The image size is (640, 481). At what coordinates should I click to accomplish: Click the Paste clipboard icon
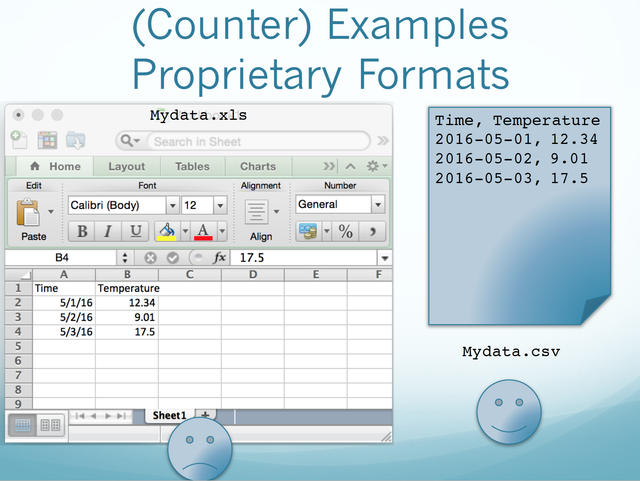[28, 212]
